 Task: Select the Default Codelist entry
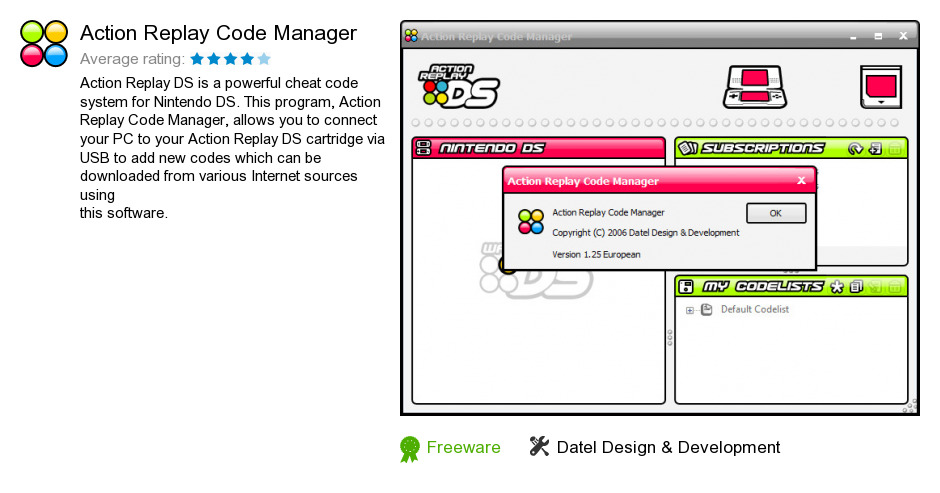[x=755, y=309]
